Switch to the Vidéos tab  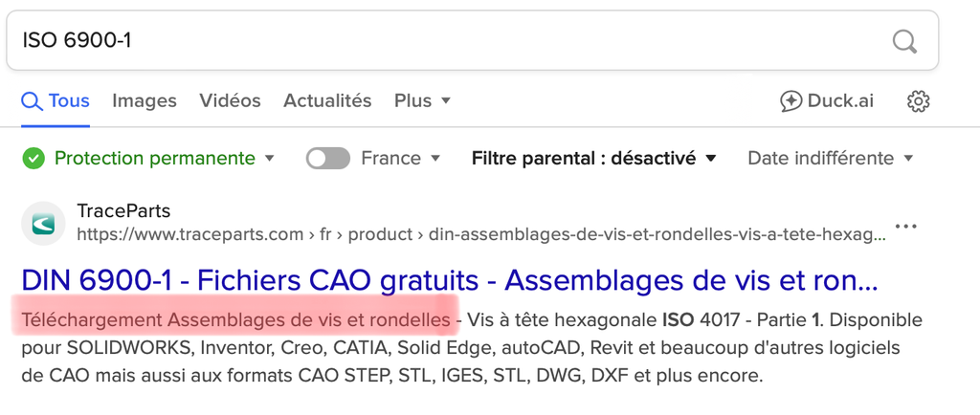[x=230, y=101]
